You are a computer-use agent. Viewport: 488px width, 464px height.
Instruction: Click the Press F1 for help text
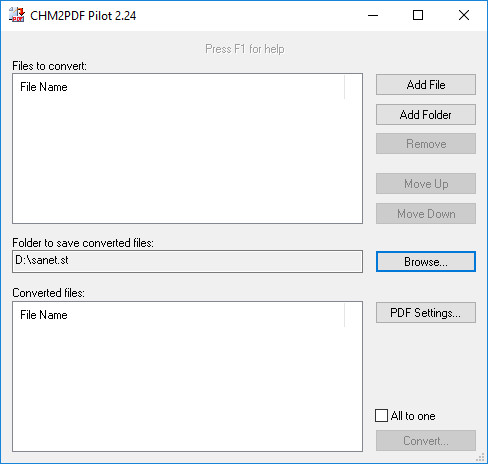click(245, 49)
